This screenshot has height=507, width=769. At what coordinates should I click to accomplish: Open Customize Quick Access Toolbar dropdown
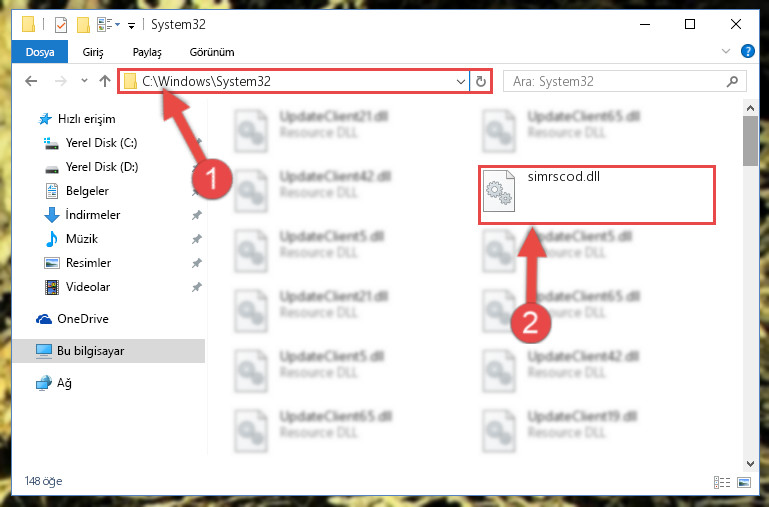(131, 25)
